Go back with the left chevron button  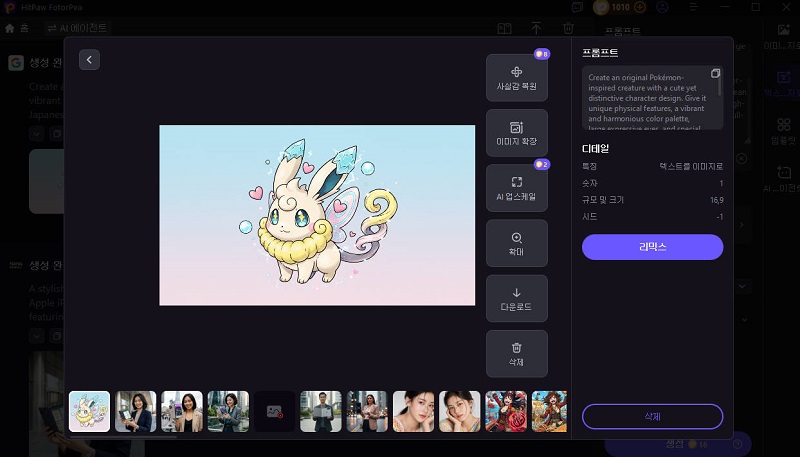click(89, 60)
